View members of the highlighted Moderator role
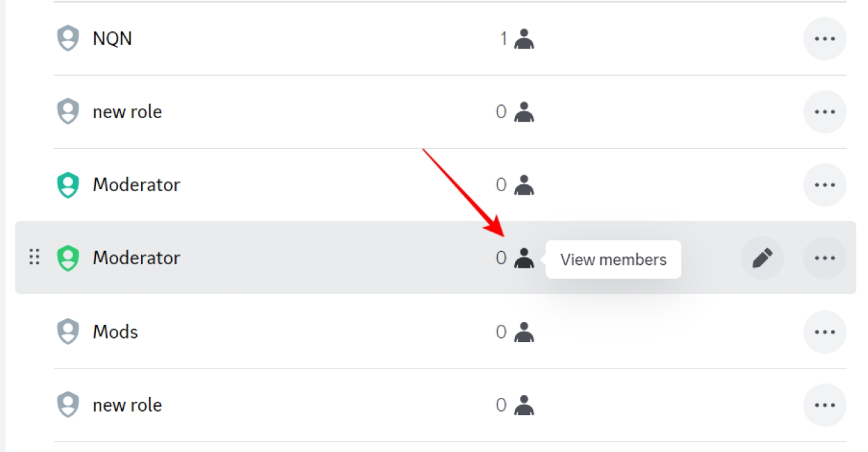The image size is (868, 452). (525, 258)
